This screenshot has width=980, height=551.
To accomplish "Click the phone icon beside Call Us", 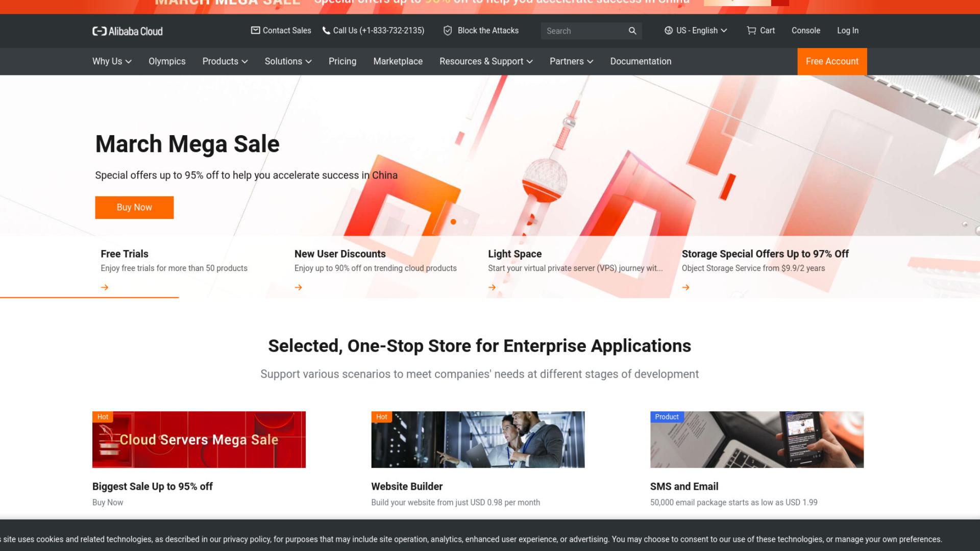I will coord(326,31).
